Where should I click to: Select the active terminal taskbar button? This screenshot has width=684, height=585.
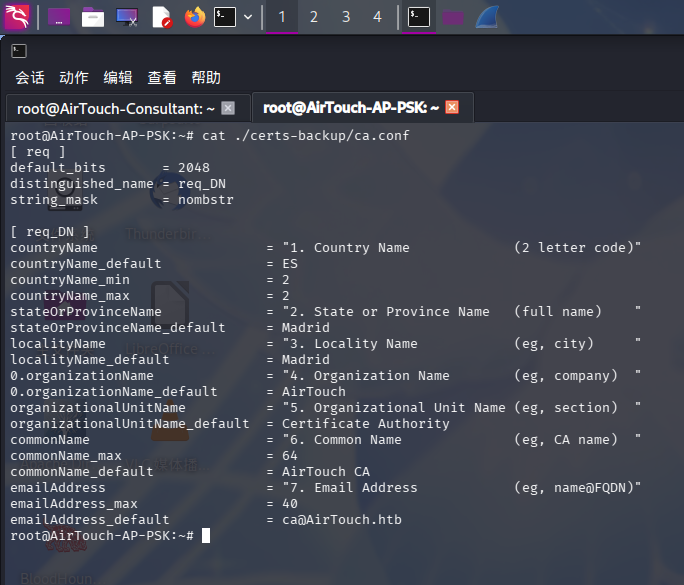pyautogui.click(x=419, y=17)
